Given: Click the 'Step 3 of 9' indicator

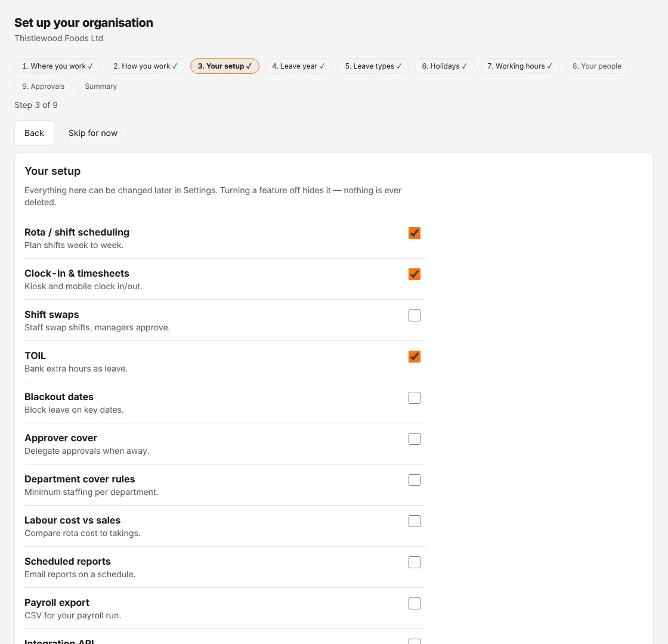Looking at the screenshot, I should point(36,105).
